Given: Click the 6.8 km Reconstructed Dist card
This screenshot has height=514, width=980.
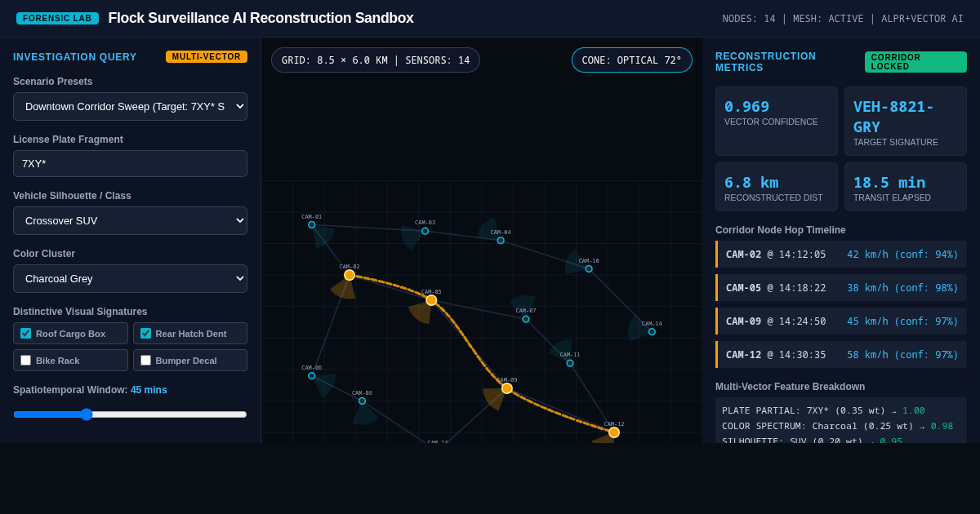Looking at the screenshot, I should coord(777,187).
